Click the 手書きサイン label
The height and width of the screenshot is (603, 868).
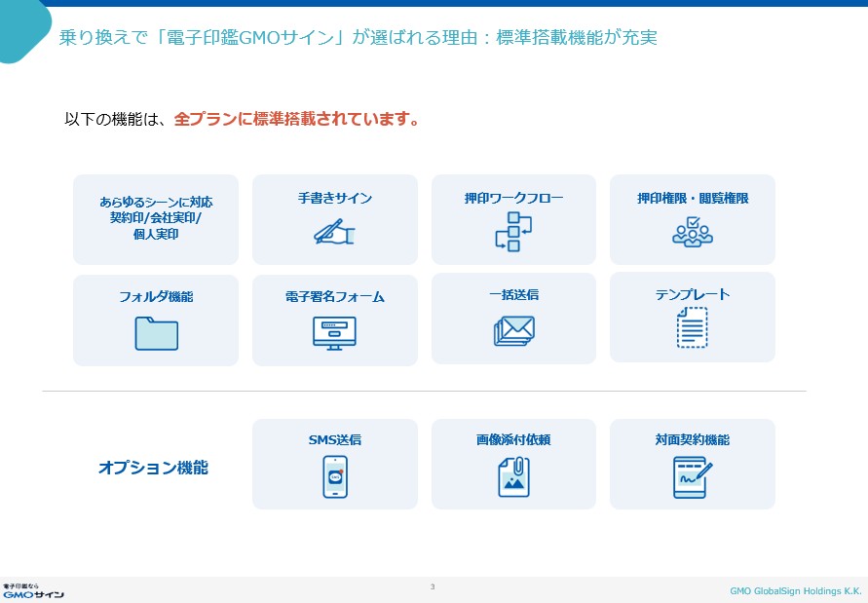[334, 198]
